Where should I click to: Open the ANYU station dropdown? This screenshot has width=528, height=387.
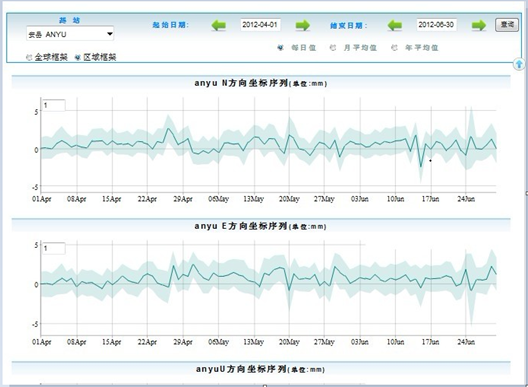pos(70,34)
